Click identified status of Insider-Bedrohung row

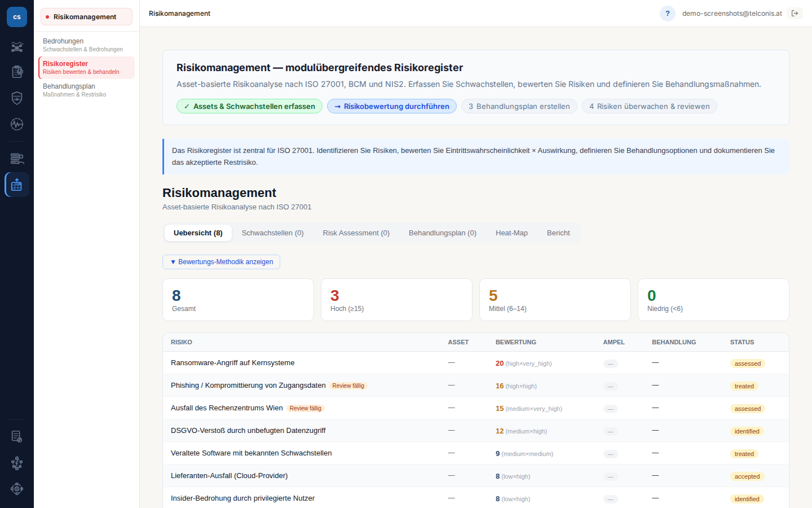pos(747,499)
